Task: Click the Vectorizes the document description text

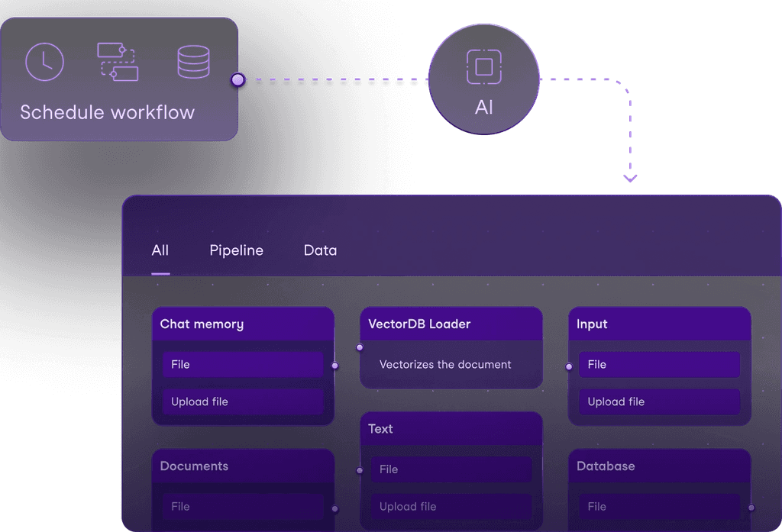Action: [446, 365]
